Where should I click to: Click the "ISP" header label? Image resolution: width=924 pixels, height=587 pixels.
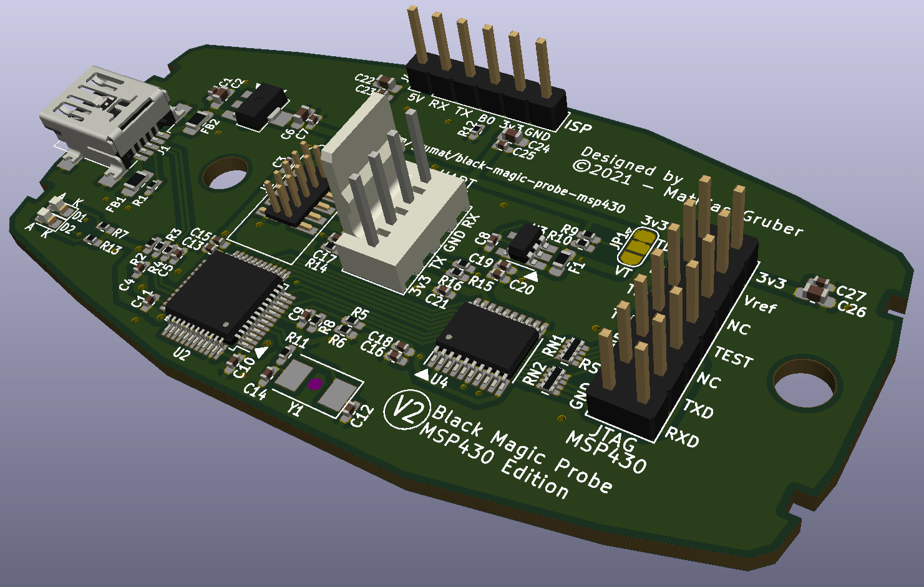578,127
